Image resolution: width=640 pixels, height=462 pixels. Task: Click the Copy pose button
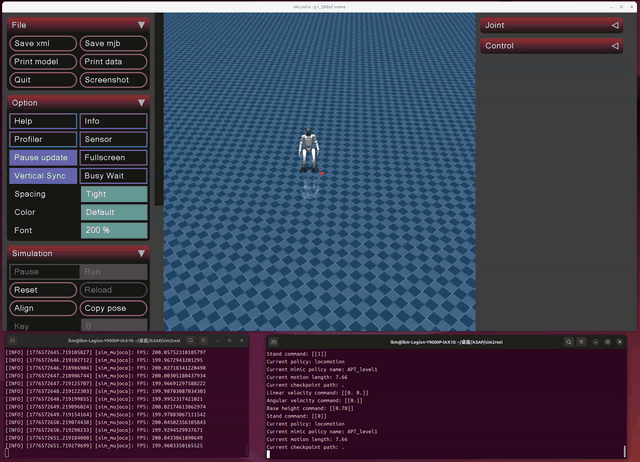[113, 308]
